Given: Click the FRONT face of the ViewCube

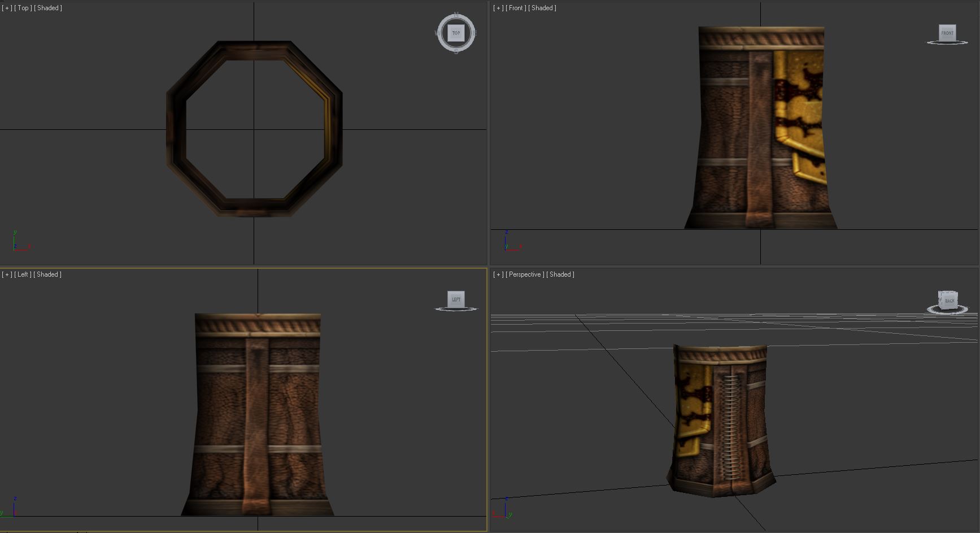Looking at the screenshot, I should 947,33.
